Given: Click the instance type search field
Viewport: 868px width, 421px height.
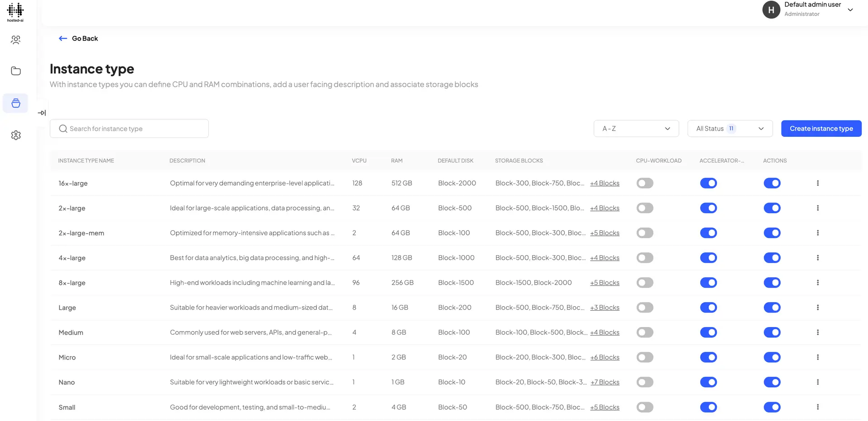Looking at the screenshot, I should coord(129,128).
